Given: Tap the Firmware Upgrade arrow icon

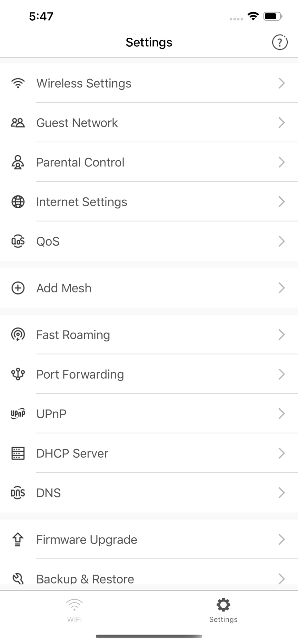Looking at the screenshot, I should pyautogui.click(x=18, y=539).
